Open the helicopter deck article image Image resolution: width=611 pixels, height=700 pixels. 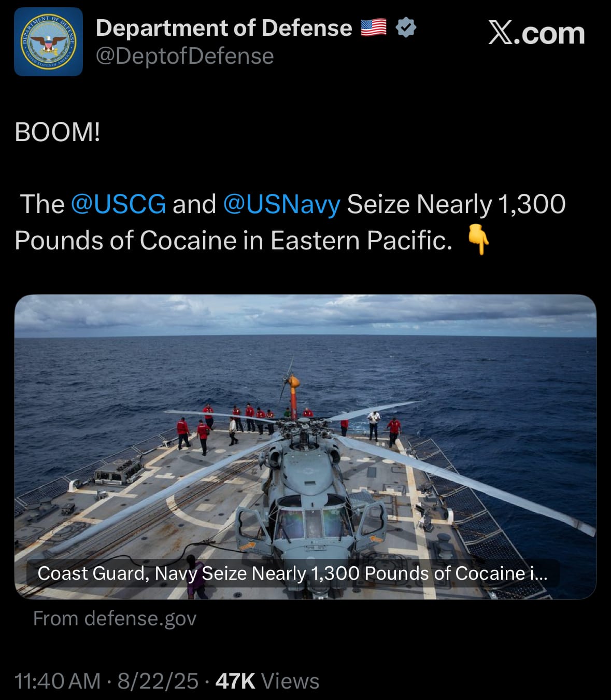click(305, 447)
